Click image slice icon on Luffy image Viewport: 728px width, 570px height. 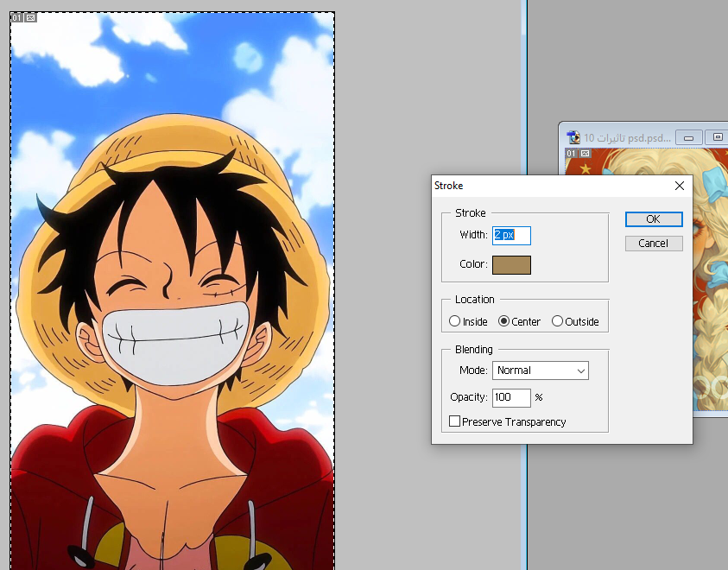click(30, 17)
